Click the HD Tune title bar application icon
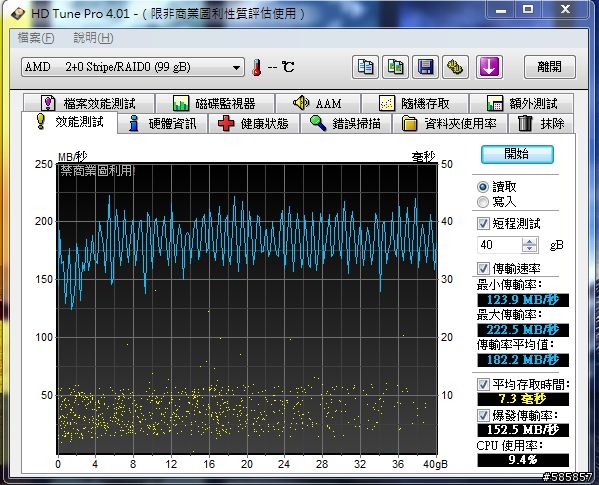The image size is (599, 485). pyautogui.click(x=18, y=14)
